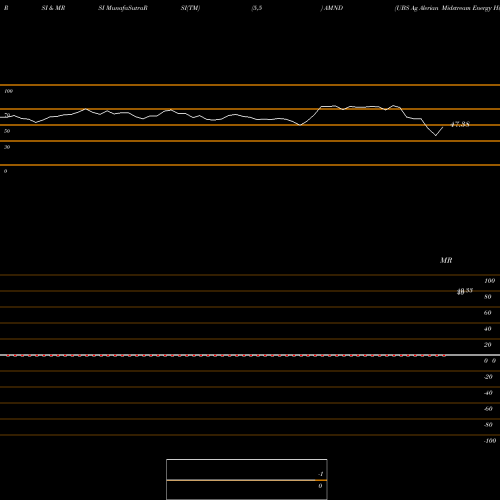The height and width of the screenshot is (500, 500).
Task: Click the '-100' label on MR axis
Action: point(490,441)
